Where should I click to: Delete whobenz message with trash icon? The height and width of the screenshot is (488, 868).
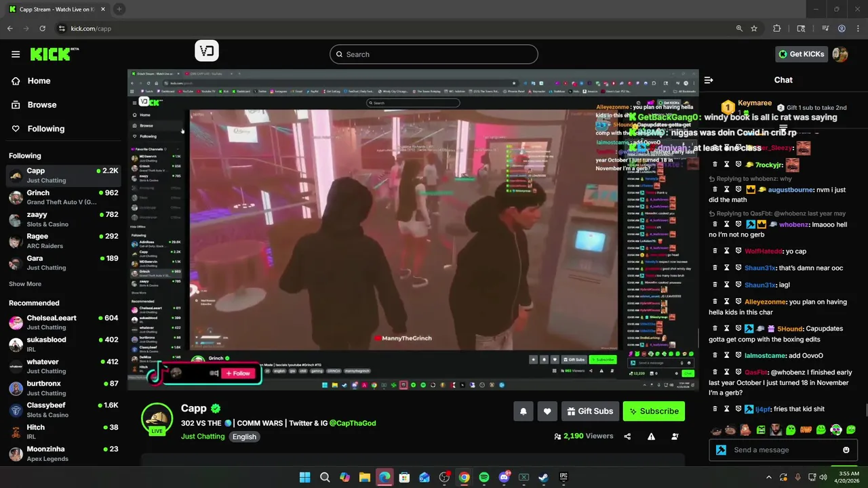715,224
